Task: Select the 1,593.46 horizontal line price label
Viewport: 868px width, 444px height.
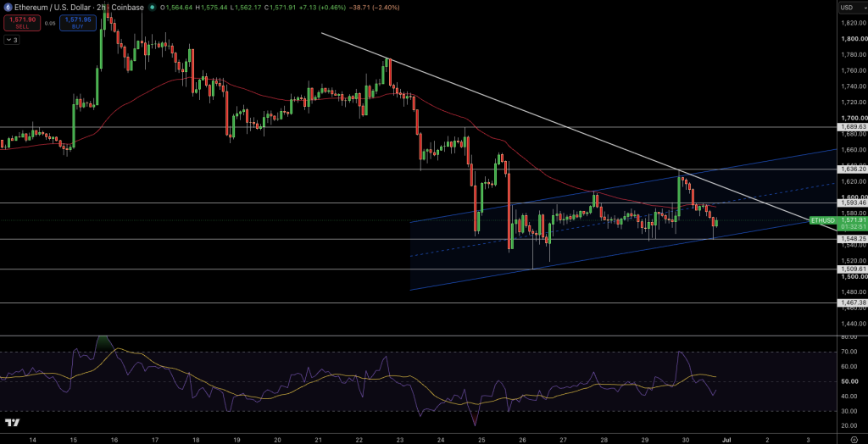Action: coord(853,203)
